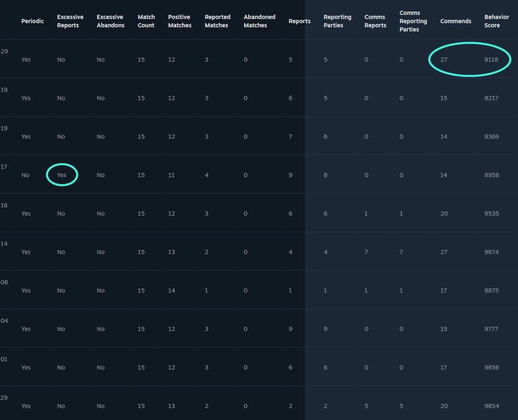Click Abandoned Matches 0 in the 9856 row
This screenshot has height=420, width=518.
(x=245, y=367)
